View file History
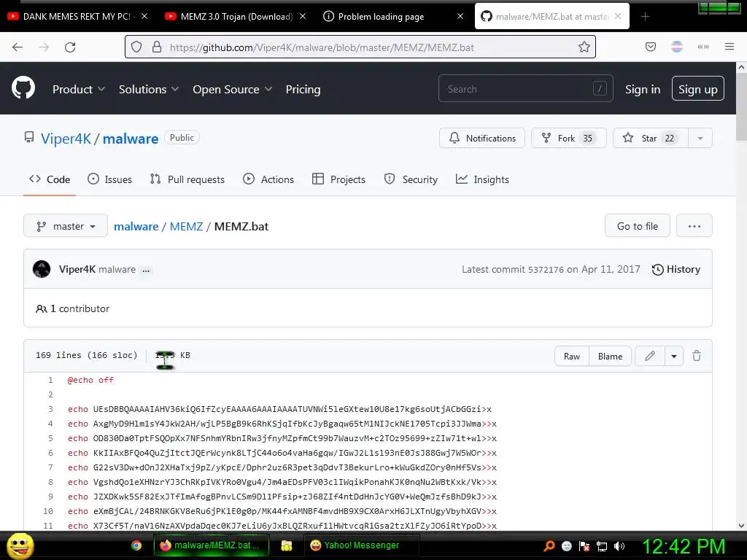 676,270
